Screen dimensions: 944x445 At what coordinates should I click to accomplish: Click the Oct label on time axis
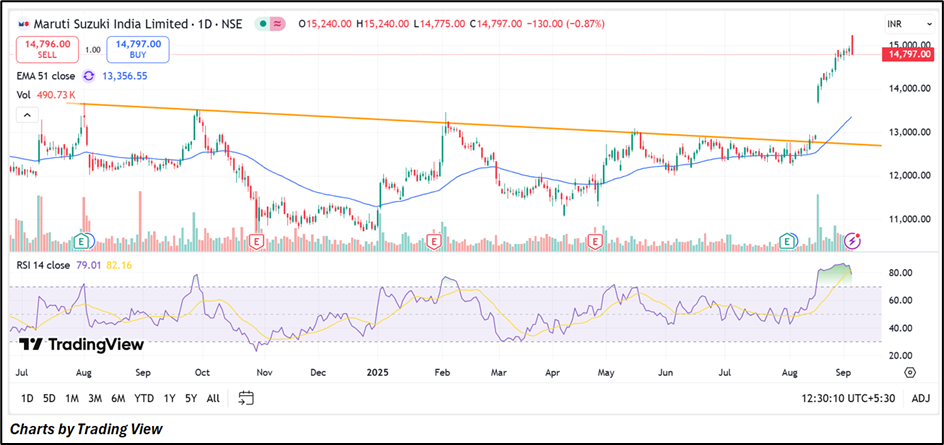pos(203,373)
